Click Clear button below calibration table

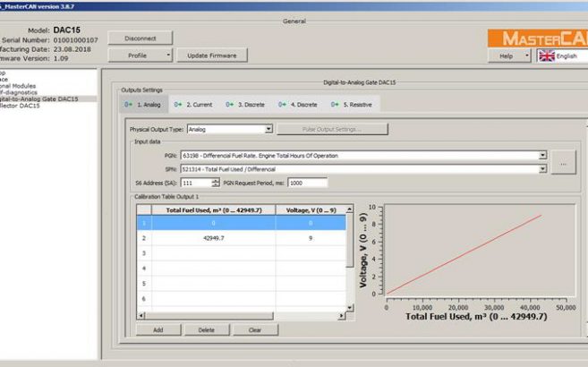[255, 330]
